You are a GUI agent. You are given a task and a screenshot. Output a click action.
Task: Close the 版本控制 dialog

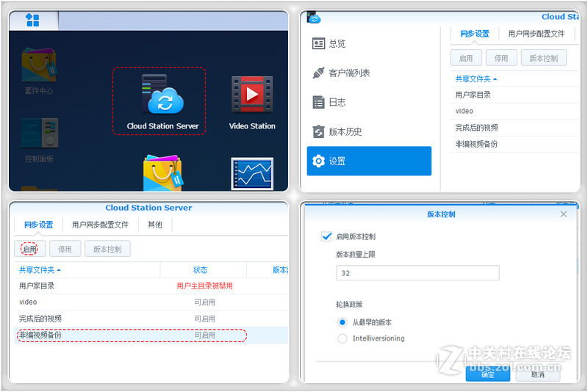click(x=563, y=214)
